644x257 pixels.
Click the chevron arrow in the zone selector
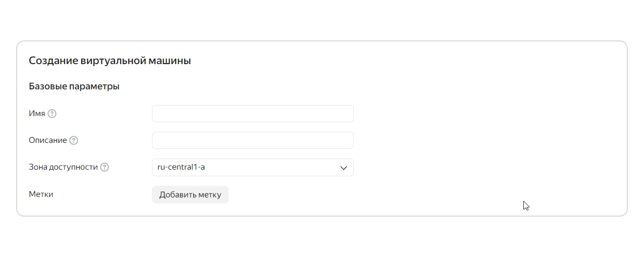344,168
